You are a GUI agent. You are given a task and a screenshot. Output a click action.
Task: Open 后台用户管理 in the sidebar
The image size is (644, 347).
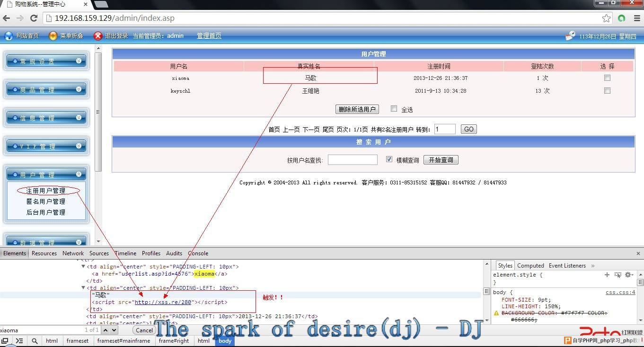[46, 212]
